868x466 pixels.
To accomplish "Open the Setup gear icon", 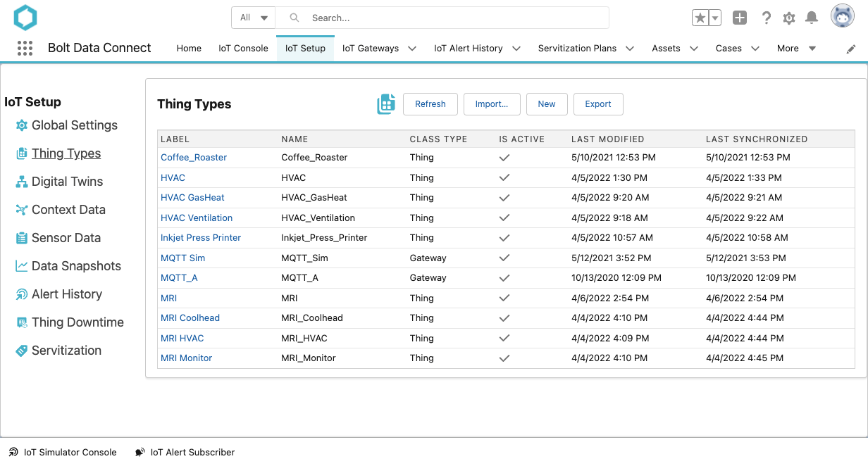I will point(789,18).
